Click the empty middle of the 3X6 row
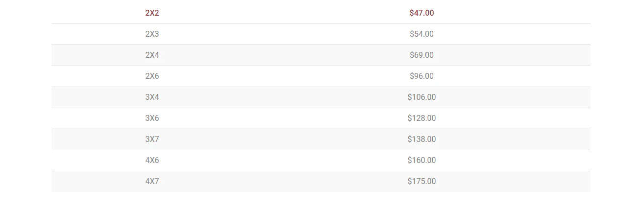The width and height of the screenshot is (644, 206). coord(287,118)
